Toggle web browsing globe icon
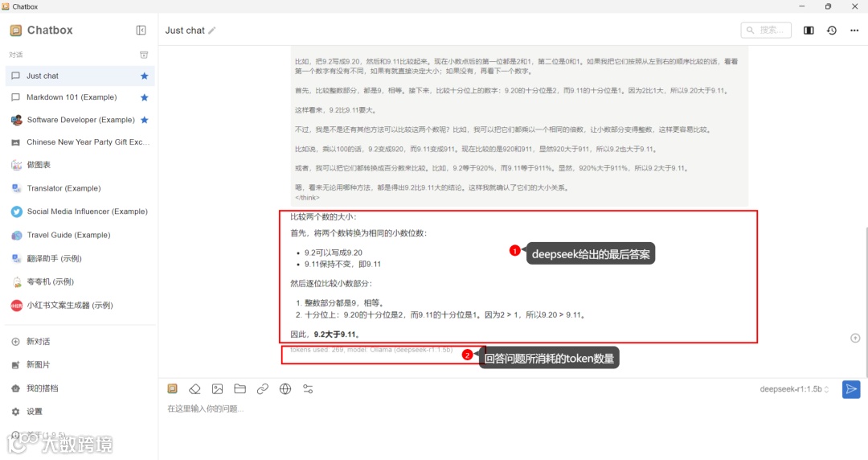 pos(285,389)
